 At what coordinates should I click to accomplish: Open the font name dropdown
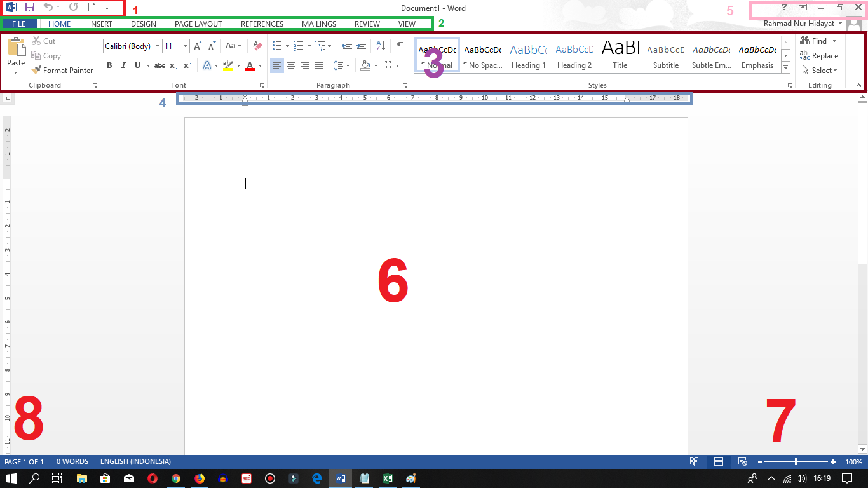pos(158,46)
